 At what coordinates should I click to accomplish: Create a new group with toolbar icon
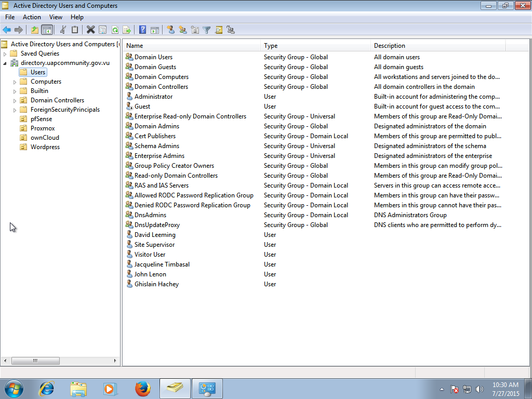tap(183, 30)
